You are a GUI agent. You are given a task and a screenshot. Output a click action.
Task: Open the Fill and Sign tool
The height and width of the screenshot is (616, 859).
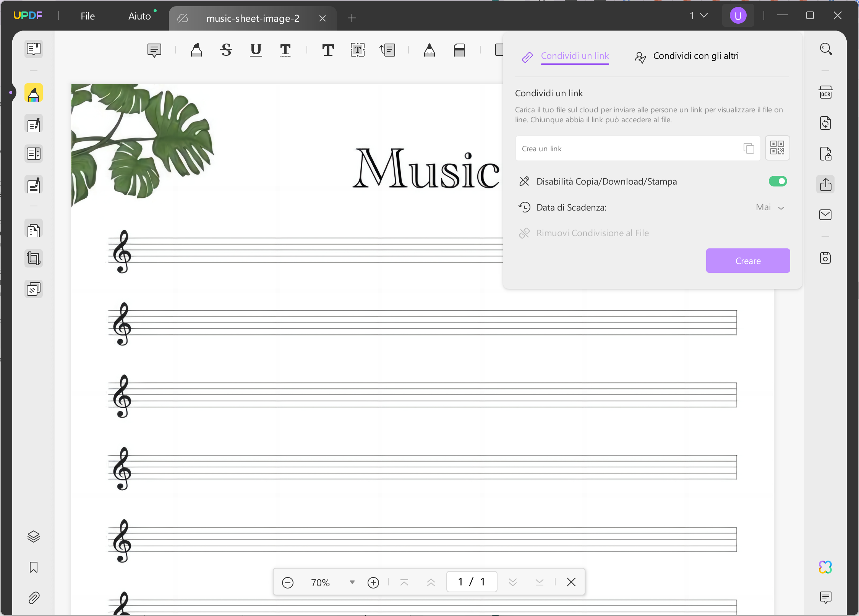tap(34, 185)
